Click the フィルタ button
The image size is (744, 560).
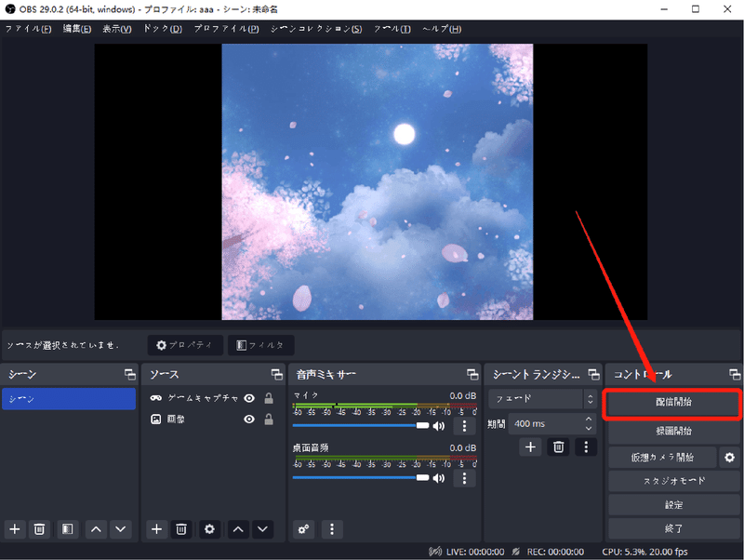261,345
